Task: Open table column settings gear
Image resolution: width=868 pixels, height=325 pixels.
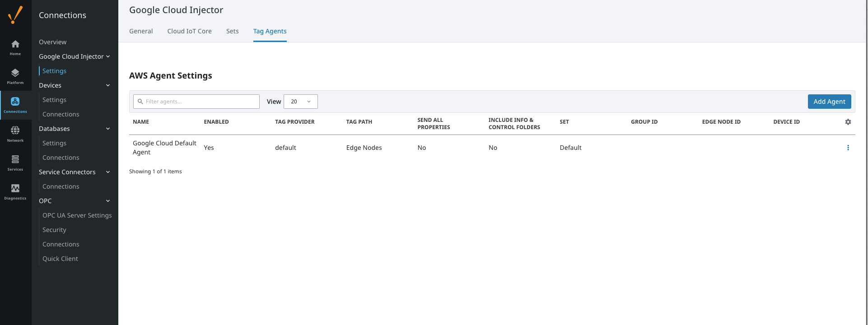Action: click(x=848, y=122)
